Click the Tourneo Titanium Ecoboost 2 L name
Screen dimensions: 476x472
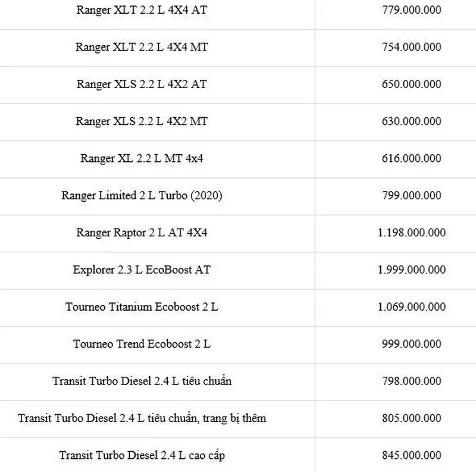[142, 307]
